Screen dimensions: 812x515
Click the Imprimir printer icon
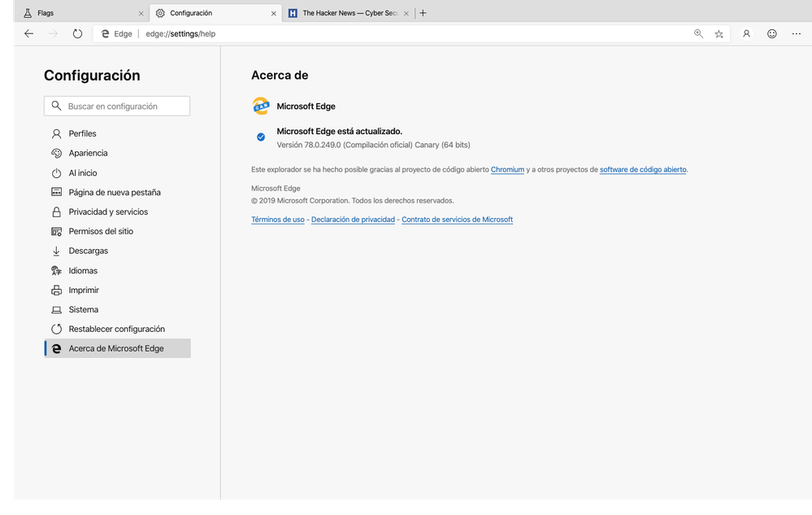[56, 290]
